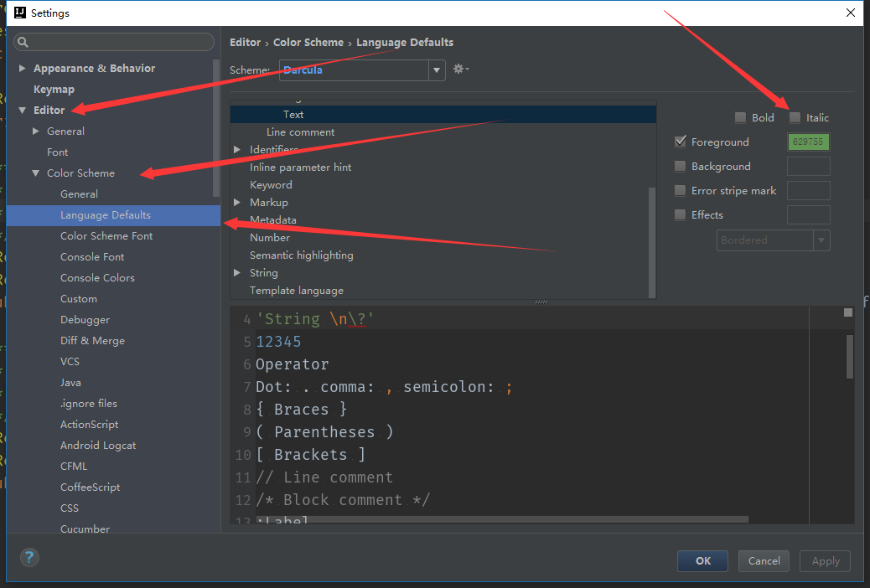Click the help question mark icon

pos(29,558)
